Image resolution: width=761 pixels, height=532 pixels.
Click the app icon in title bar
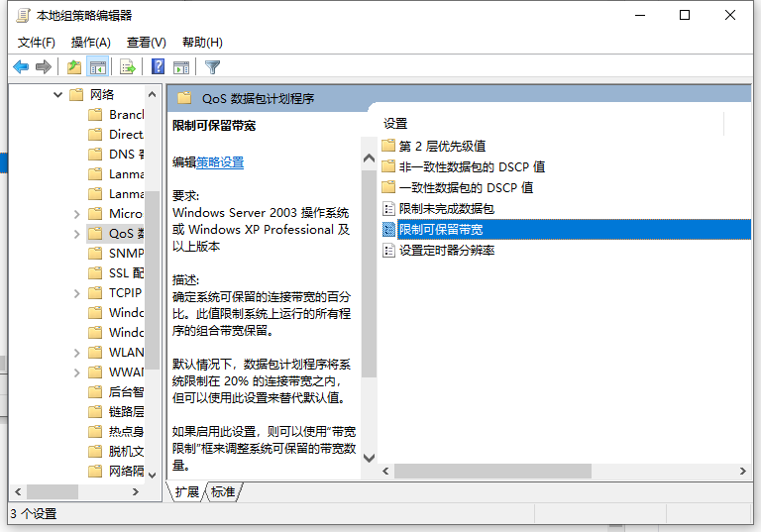(x=23, y=16)
